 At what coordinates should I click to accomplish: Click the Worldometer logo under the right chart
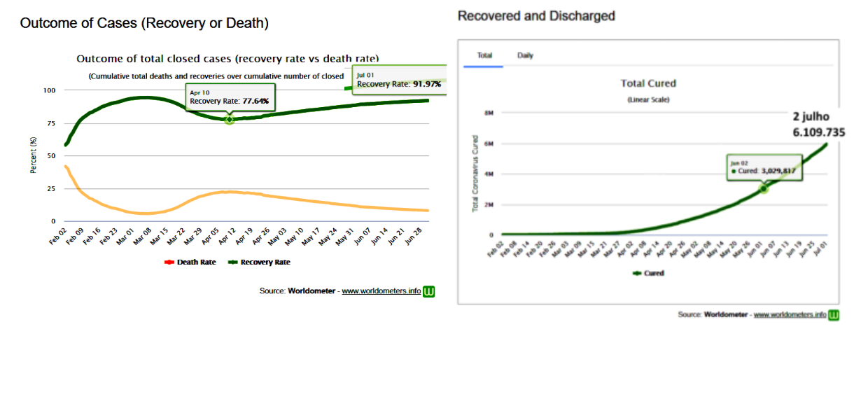click(834, 315)
